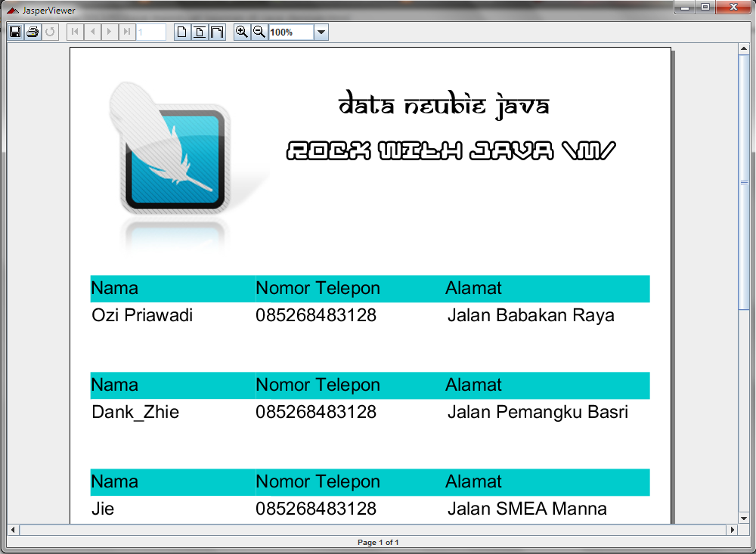
Task: Go to the first page button
Action: click(x=75, y=32)
